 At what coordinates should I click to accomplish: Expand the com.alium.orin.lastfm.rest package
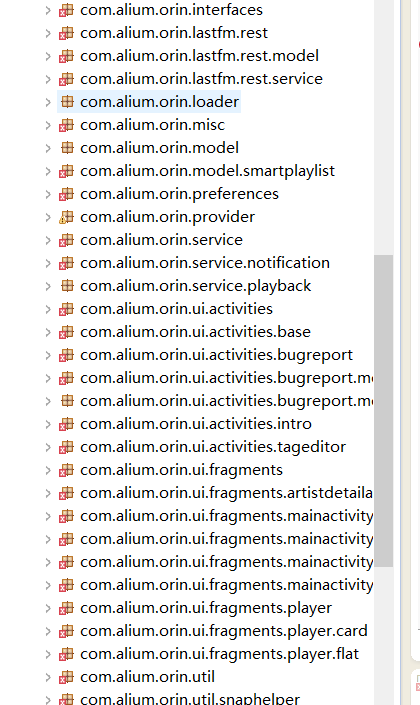48,33
